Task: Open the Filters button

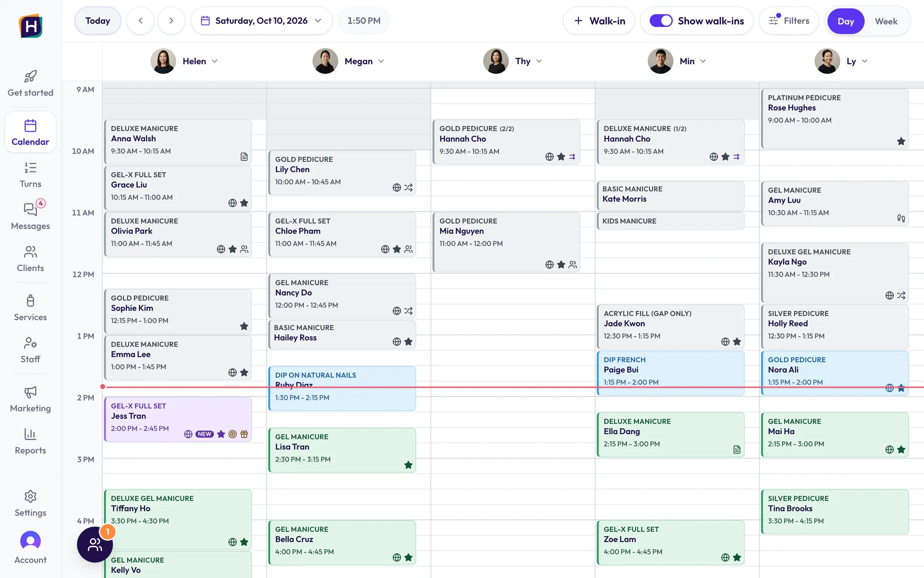Action: pyautogui.click(x=789, y=21)
